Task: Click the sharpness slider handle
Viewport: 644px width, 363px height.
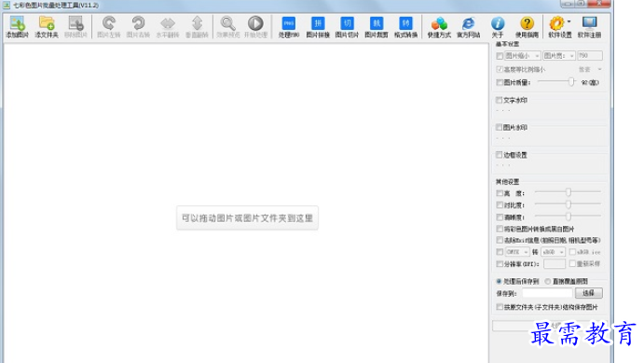Action: click(x=569, y=216)
